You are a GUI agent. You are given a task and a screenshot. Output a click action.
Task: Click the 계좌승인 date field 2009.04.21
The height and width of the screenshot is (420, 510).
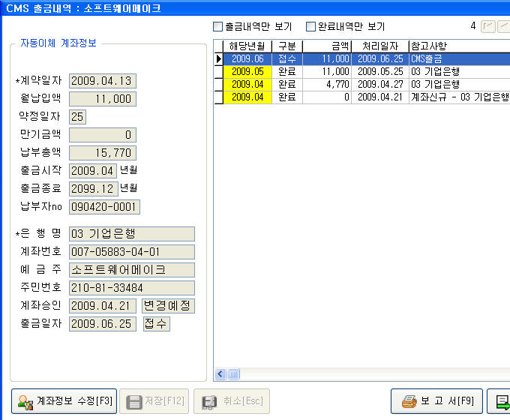point(103,306)
